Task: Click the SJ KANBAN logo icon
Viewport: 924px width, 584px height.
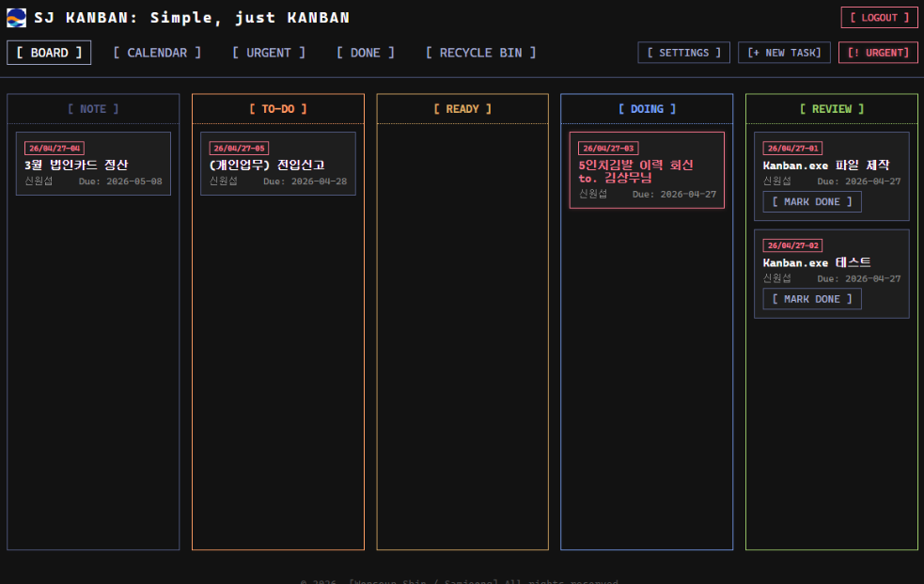Action: (16, 18)
